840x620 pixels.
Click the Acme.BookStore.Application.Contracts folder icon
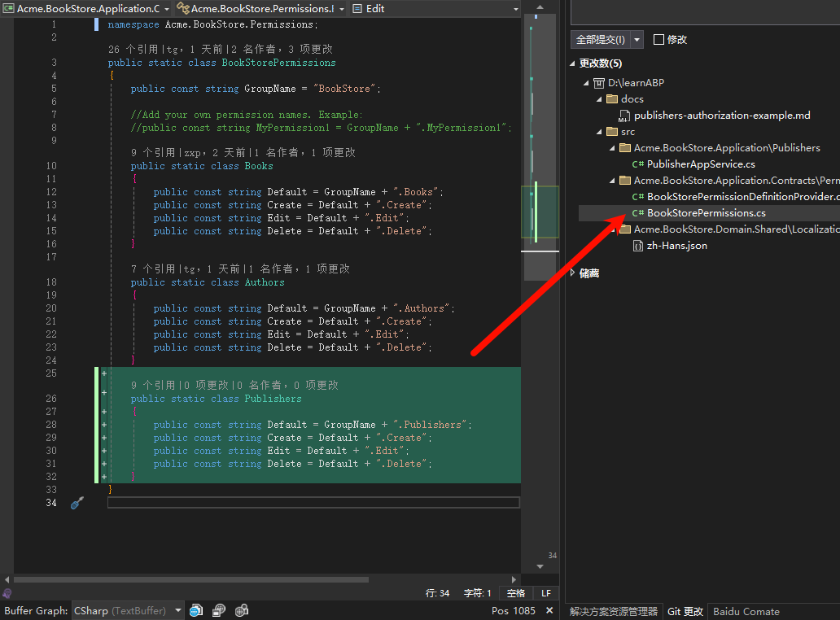[x=625, y=181]
